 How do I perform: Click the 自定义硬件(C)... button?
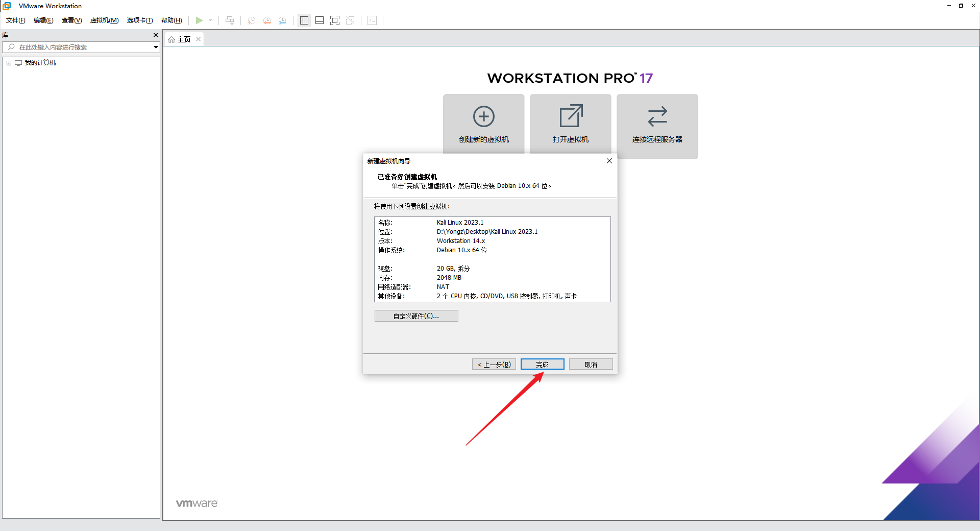(x=416, y=316)
